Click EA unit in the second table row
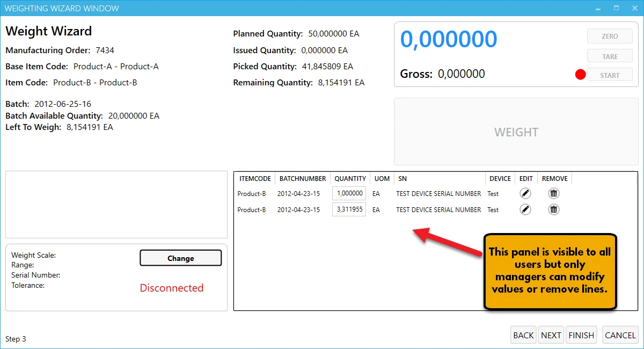Image resolution: width=644 pixels, height=349 pixels. click(376, 210)
